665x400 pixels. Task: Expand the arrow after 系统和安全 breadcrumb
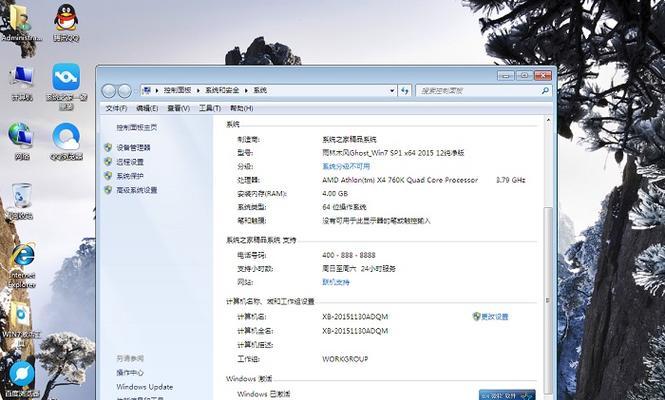tap(246, 90)
